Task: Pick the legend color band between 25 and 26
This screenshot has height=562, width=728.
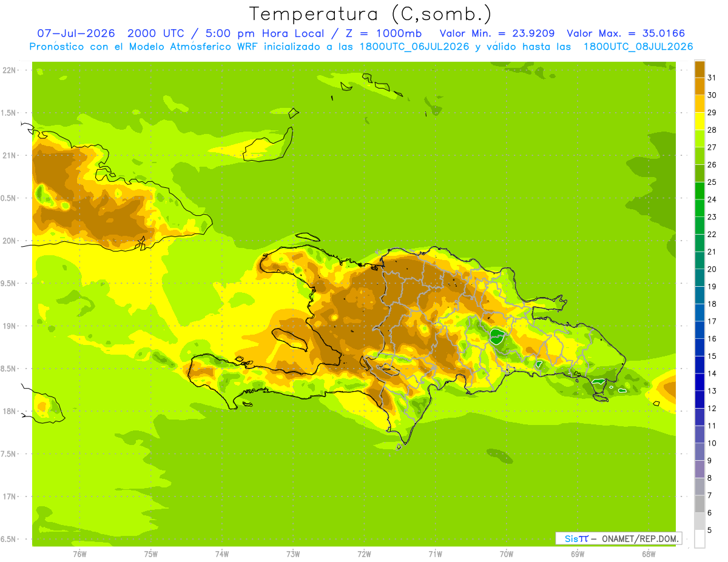Action: 699,173
